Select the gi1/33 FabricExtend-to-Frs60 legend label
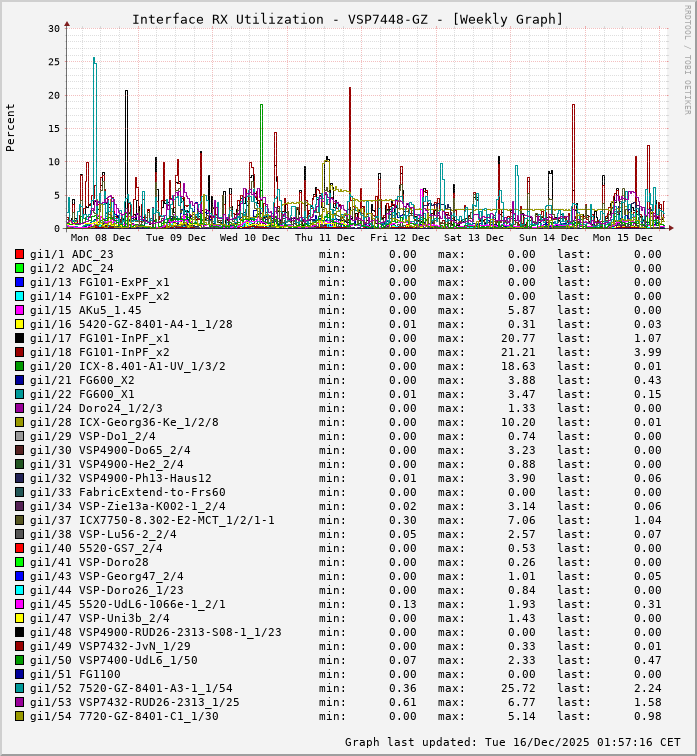Image resolution: width=697 pixels, height=756 pixels. click(x=127, y=492)
